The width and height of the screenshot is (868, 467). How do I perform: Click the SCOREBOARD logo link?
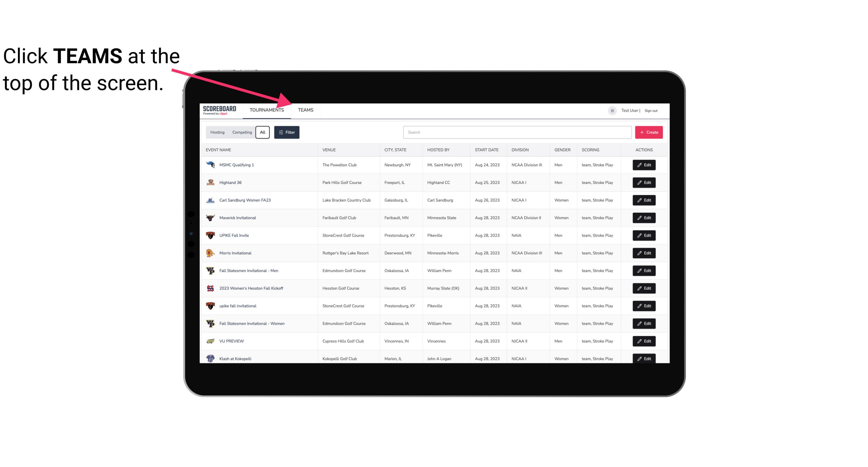coord(218,110)
